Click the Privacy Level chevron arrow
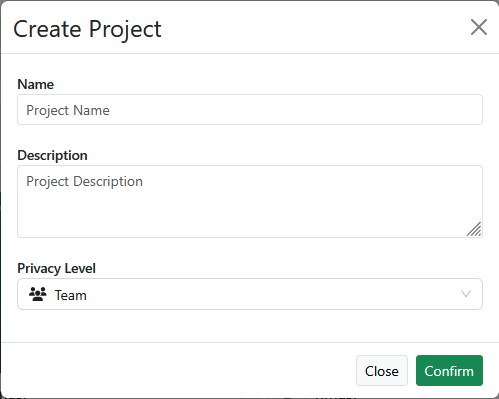Viewport: 499px width, 399px height. point(466,294)
